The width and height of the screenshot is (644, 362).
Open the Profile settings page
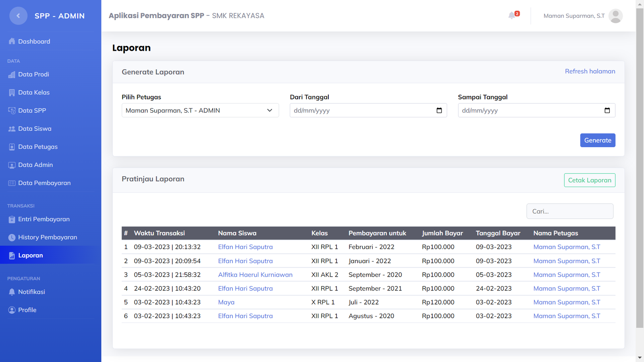(27, 310)
